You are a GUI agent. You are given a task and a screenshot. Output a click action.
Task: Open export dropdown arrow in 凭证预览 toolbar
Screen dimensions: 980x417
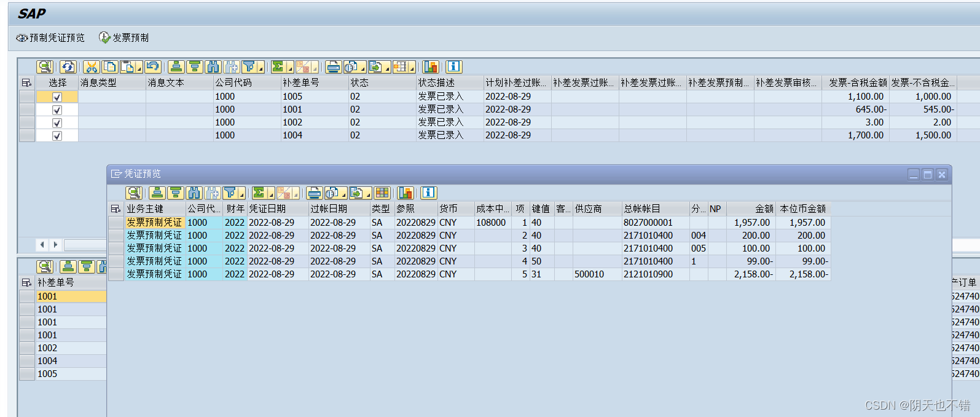click(368, 194)
